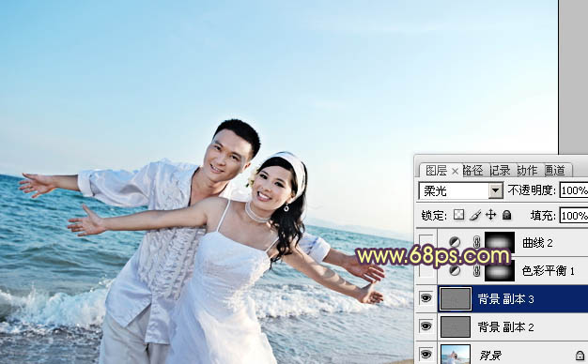Select the 曲线 2 layer mask thumbnail
Image resolution: width=588 pixels, height=364 pixels.
pyautogui.click(x=500, y=242)
